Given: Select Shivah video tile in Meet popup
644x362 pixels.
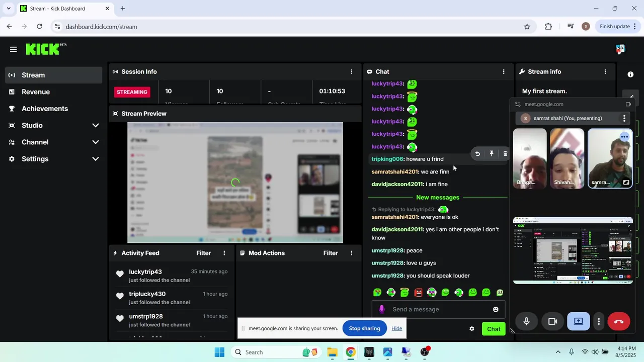Looking at the screenshot, I should [567, 158].
